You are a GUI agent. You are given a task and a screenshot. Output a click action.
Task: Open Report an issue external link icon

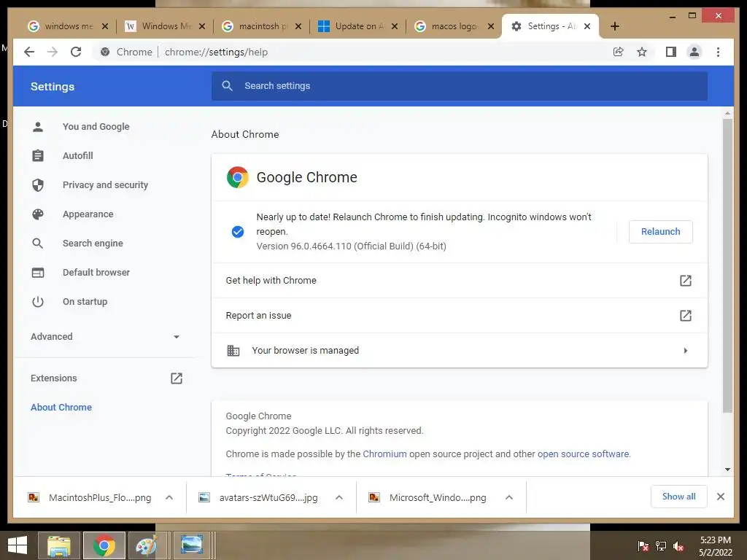685,315
